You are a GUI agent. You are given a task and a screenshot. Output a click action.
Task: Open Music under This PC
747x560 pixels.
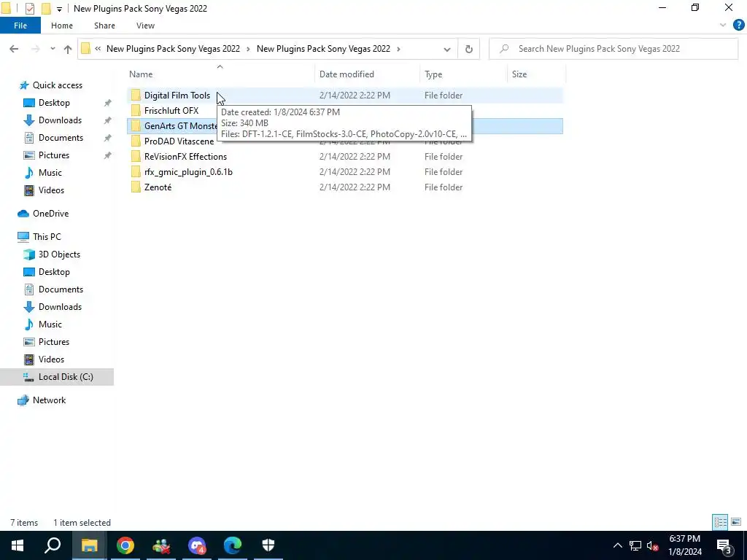pos(50,324)
